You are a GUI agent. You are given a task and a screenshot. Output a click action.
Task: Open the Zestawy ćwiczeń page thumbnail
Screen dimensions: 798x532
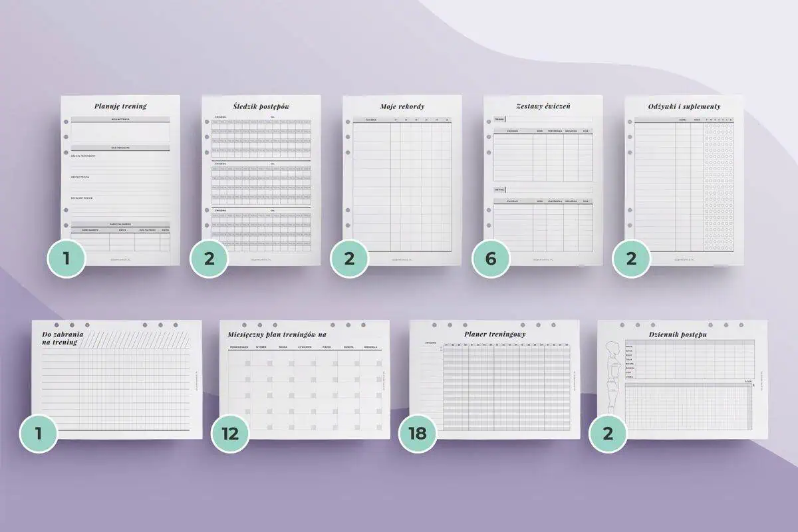[x=543, y=180]
